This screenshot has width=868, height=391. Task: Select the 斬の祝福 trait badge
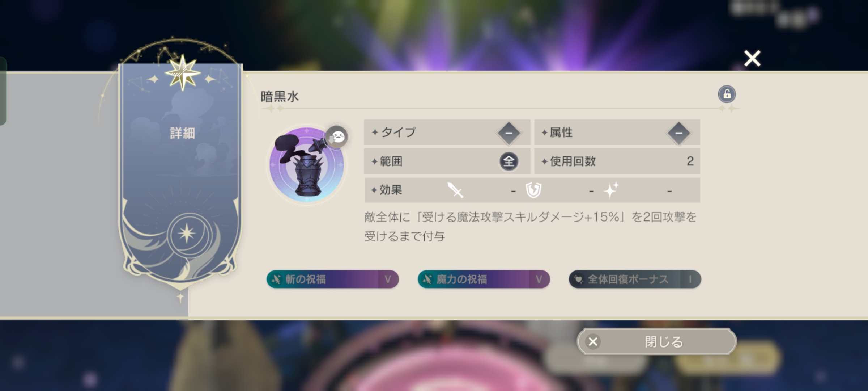[332, 279]
